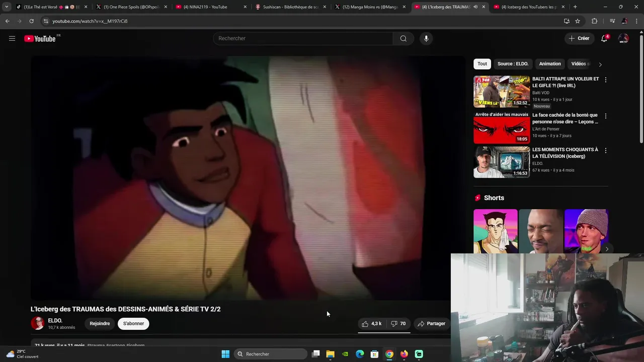Select the Animation filter chip

coord(550,64)
